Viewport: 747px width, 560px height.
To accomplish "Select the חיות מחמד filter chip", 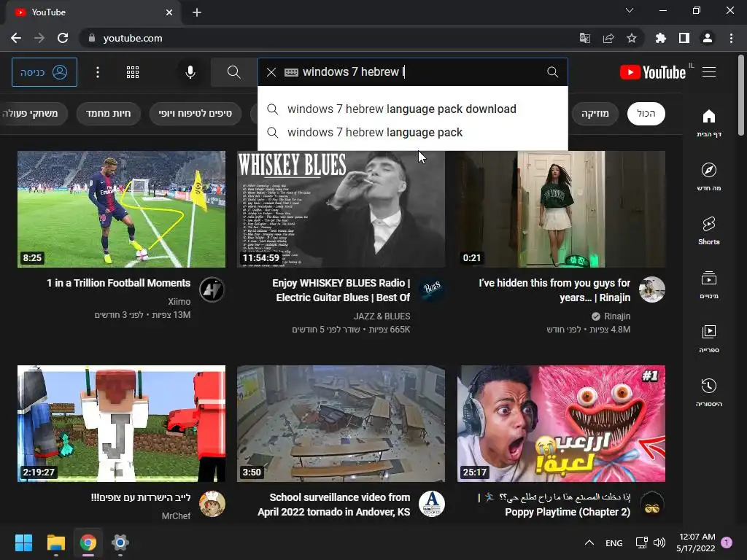I will pos(108,113).
